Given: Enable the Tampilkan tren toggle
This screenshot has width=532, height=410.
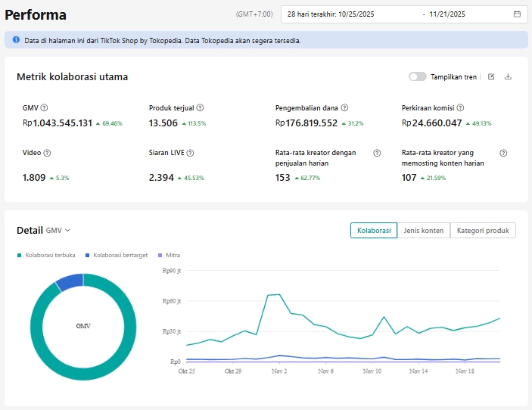Looking at the screenshot, I should pyautogui.click(x=417, y=77).
